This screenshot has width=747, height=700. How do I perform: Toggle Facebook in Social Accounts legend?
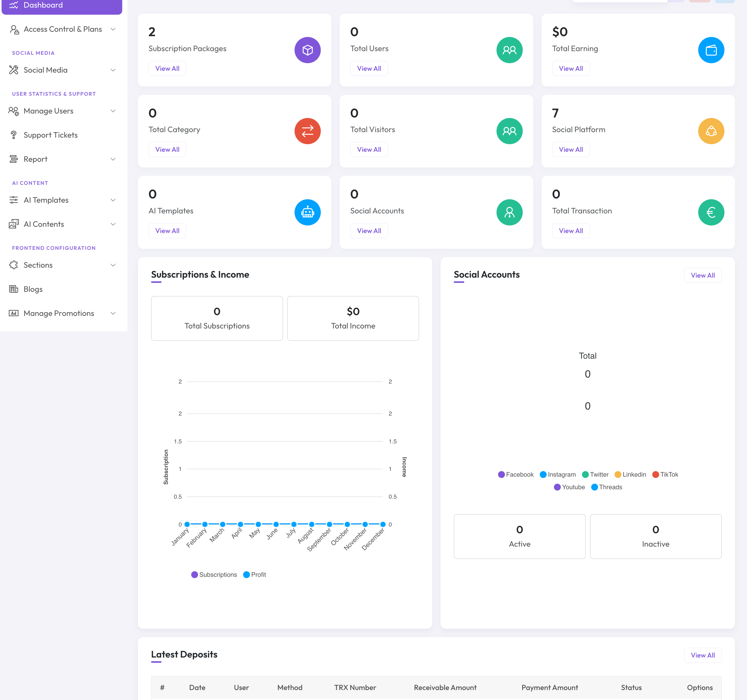(516, 474)
